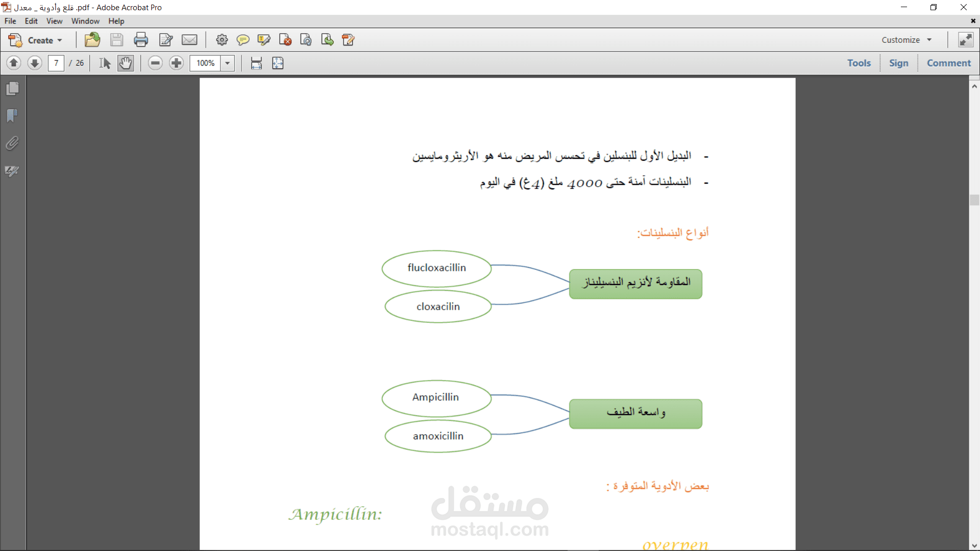
Task: Click the fit one full page icon
Action: 278,63
